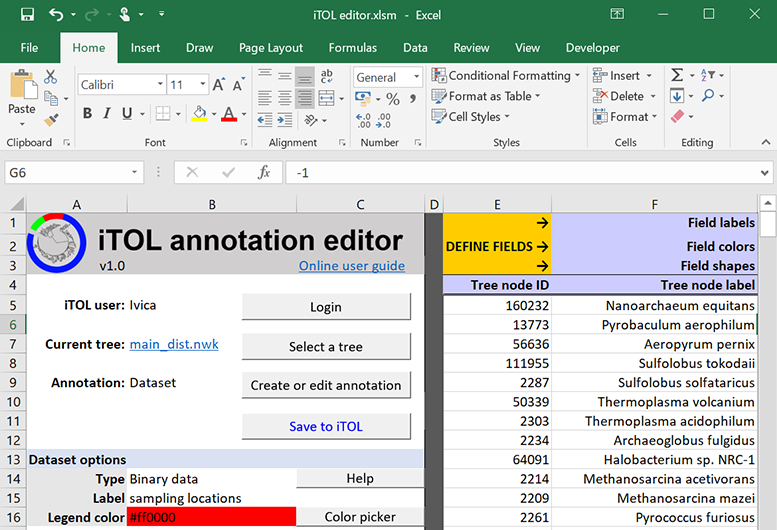Click the AutoSum sigma icon

677,75
